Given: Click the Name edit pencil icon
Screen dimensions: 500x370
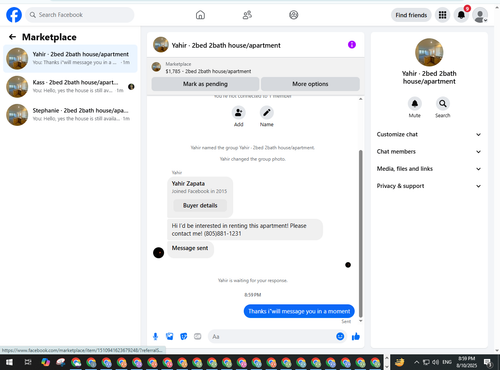Looking at the screenshot, I should click(x=267, y=113).
